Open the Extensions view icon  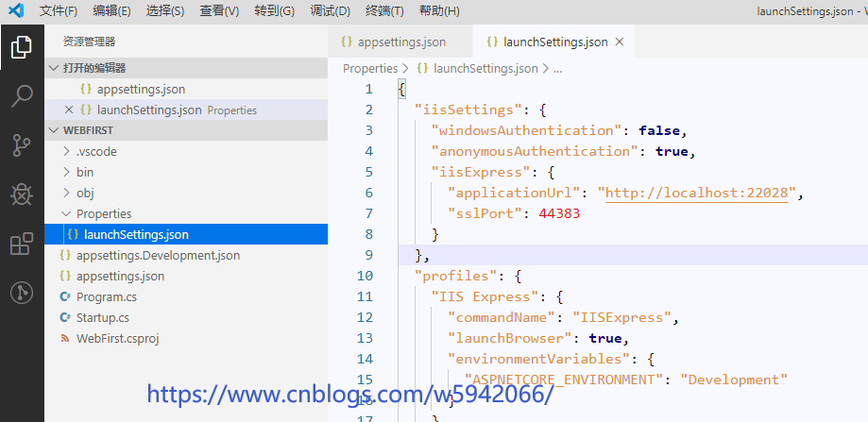pyautogui.click(x=21, y=245)
